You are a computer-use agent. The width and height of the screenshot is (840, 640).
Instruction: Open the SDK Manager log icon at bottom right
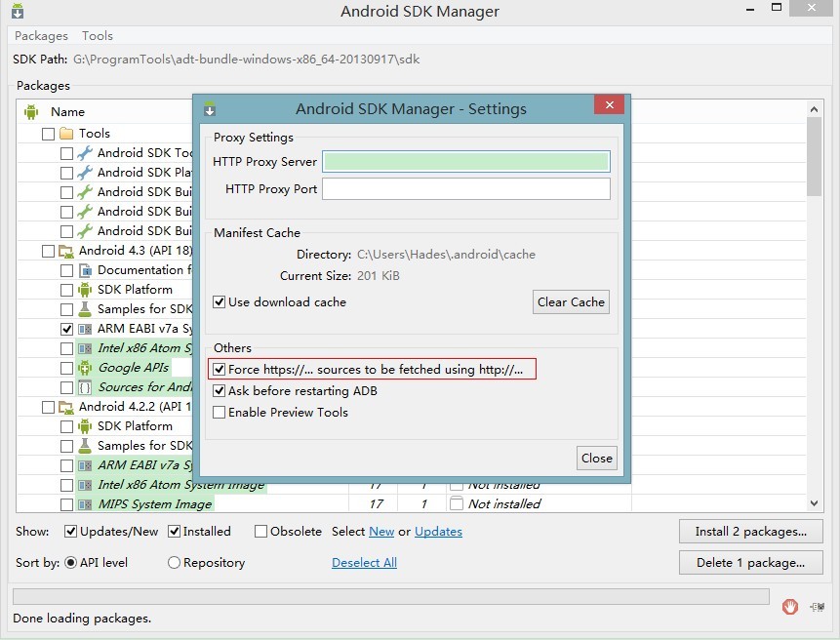click(817, 607)
